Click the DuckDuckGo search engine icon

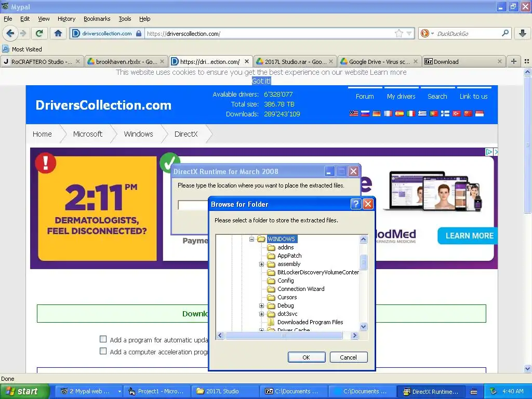point(424,33)
